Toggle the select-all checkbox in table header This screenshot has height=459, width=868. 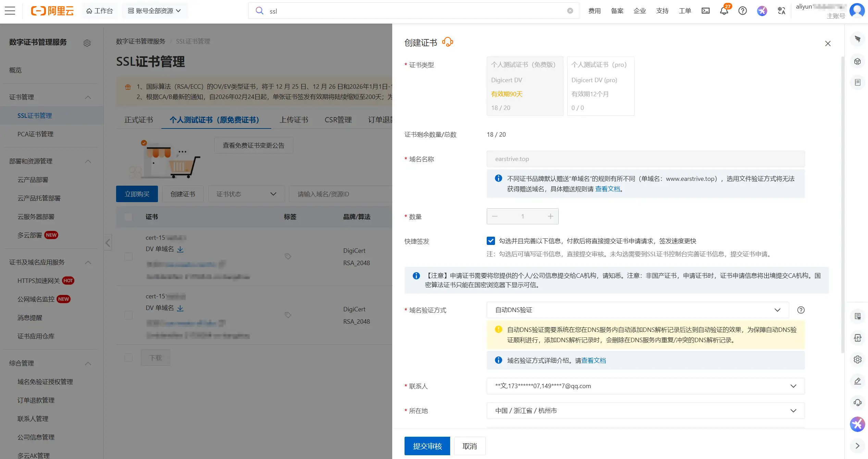click(128, 217)
